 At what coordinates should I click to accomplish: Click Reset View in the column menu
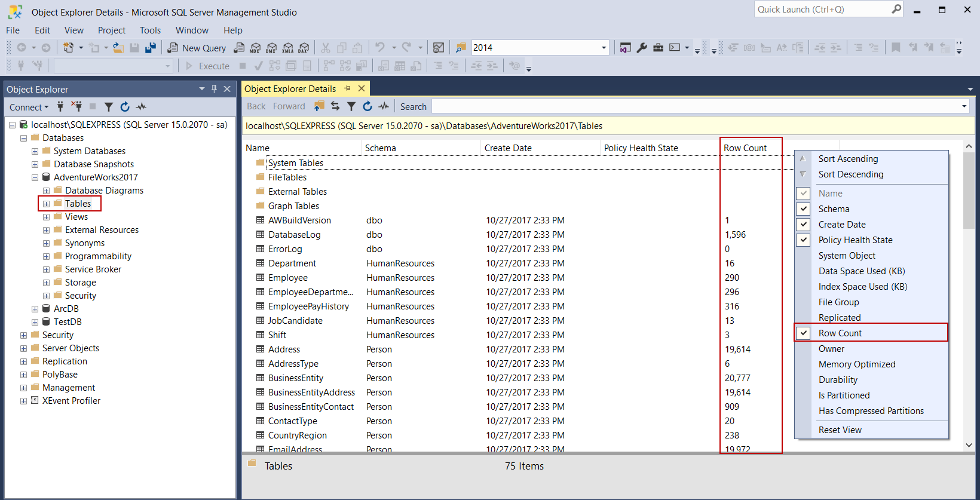(840, 430)
